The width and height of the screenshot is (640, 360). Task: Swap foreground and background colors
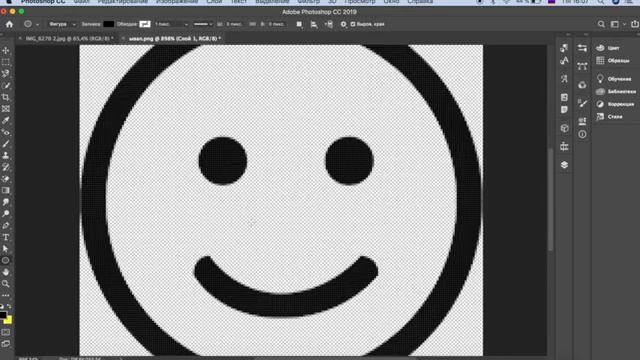[9, 306]
